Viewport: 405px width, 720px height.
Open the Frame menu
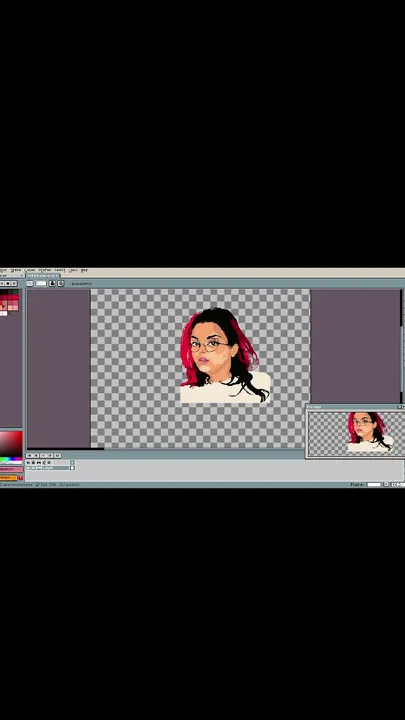(45, 270)
